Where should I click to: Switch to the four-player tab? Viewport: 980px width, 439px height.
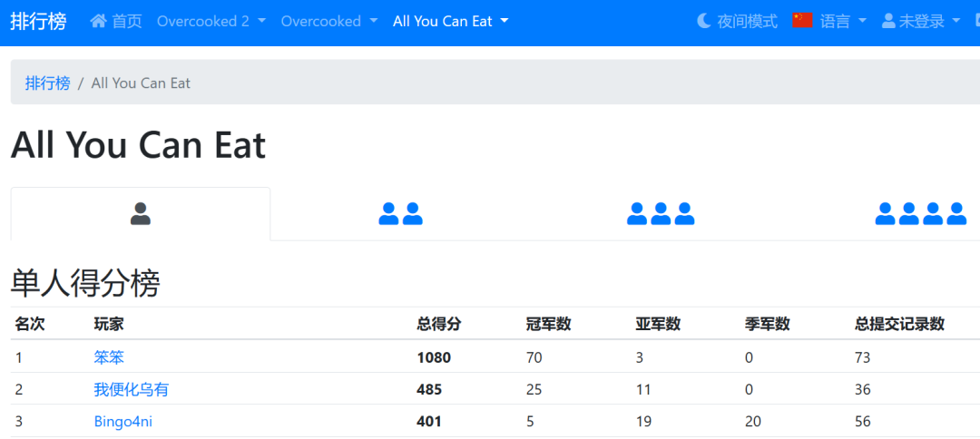pos(921,214)
